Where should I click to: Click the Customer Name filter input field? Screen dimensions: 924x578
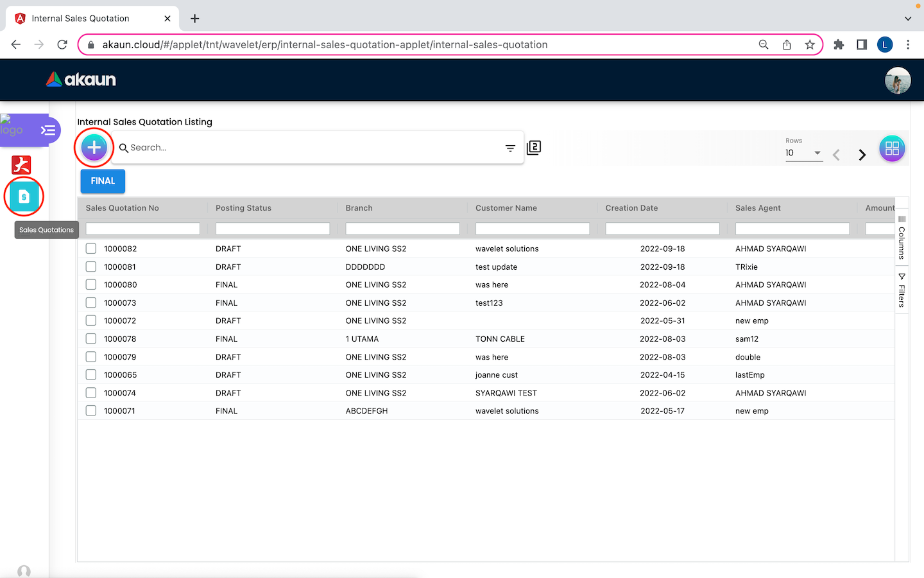[532, 229]
